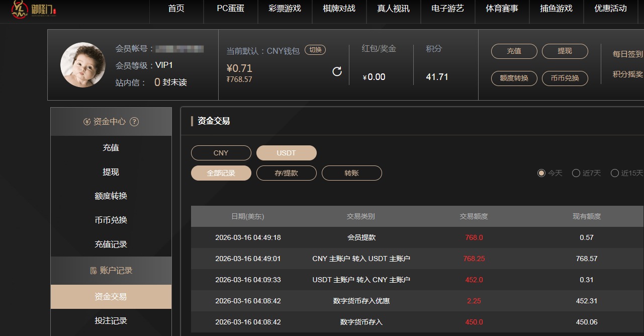Viewport: 644px width, 336px height.
Task: Open the 电子游艺 electronic games section
Action: coord(447,9)
